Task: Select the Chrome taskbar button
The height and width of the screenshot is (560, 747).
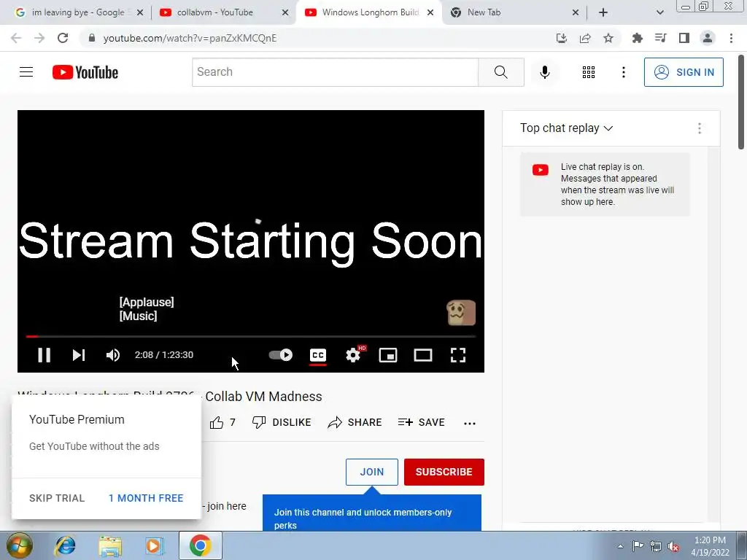Action: tap(201, 545)
